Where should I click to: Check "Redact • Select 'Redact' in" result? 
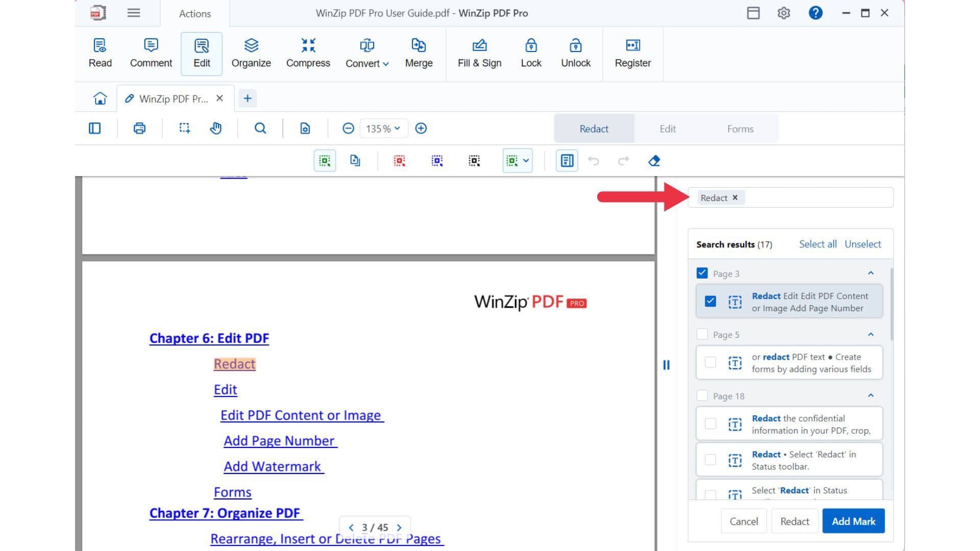tap(710, 460)
